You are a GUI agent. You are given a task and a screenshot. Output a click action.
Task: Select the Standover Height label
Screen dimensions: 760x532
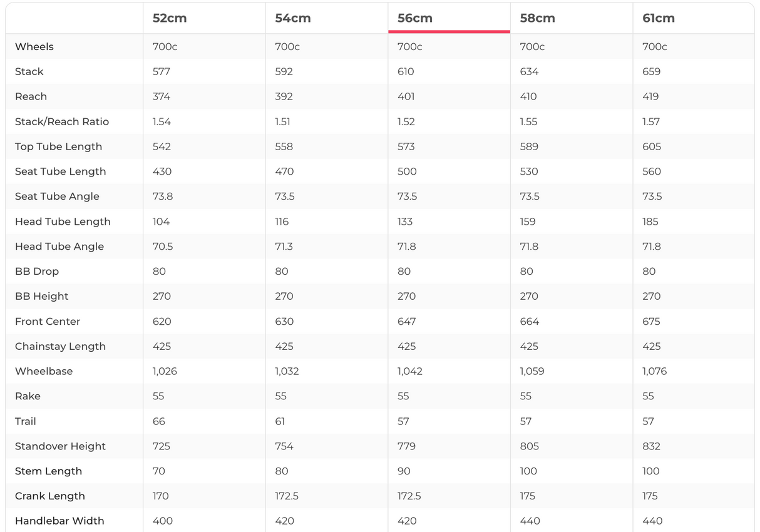60,446
